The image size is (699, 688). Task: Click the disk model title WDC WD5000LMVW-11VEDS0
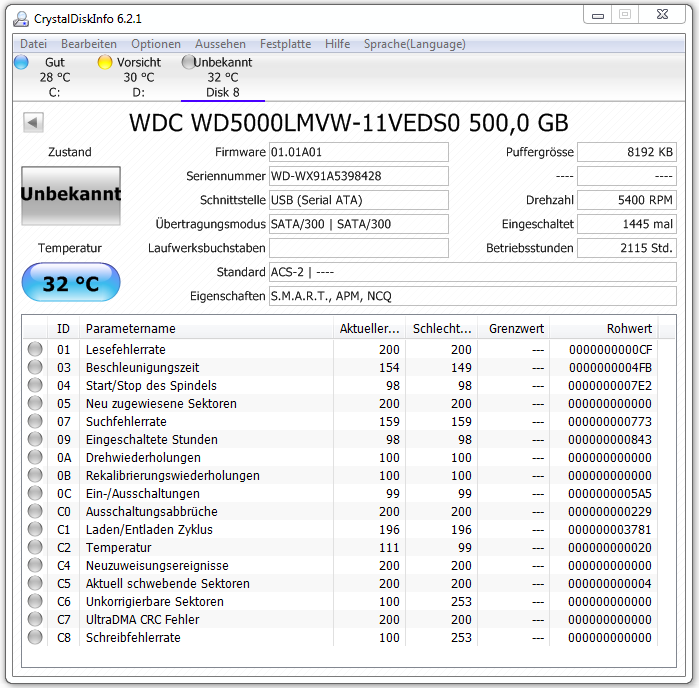[349, 123]
